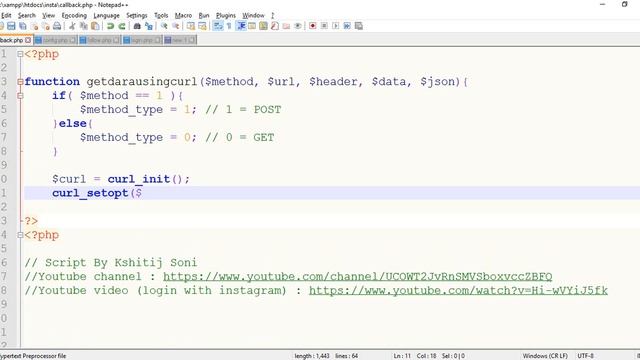Image resolution: width=640 pixels, height=360 pixels.
Task: Click the Windows (CR LF) status entry
Action: [x=545, y=356]
